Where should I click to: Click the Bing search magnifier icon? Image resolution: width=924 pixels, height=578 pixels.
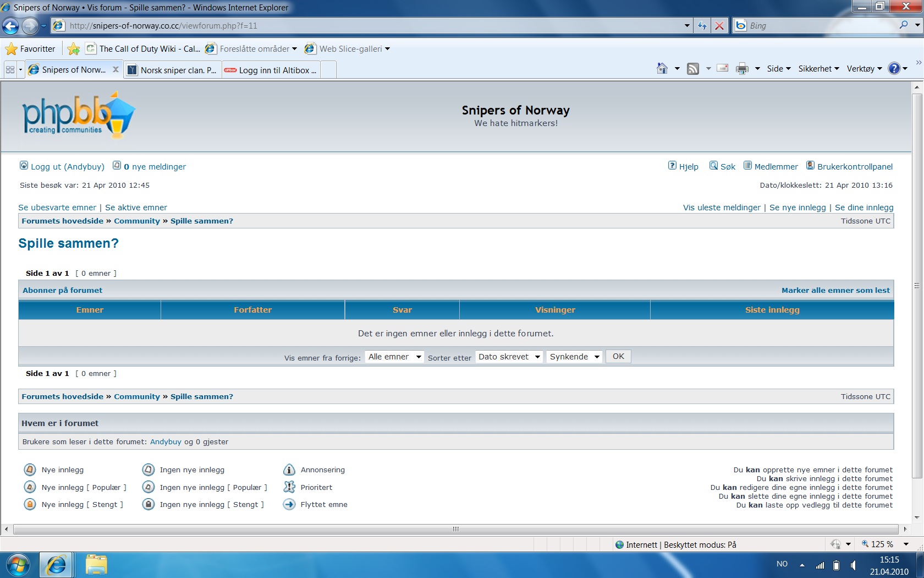tap(903, 25)
